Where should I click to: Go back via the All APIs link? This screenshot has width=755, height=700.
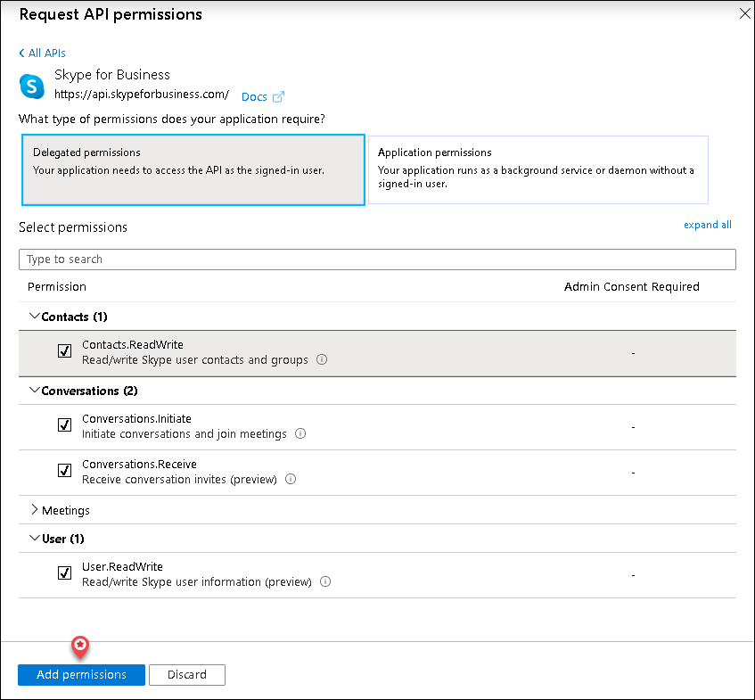pyautogui.click(x=42, y=54)
